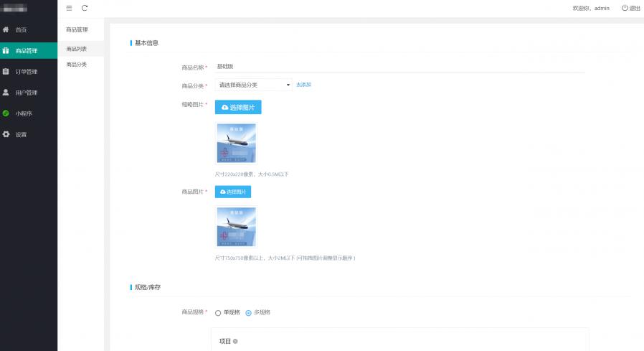Click 选择图片 button for 缩略图片
This screenshot has height=351, width=644.
pos(238,107)
